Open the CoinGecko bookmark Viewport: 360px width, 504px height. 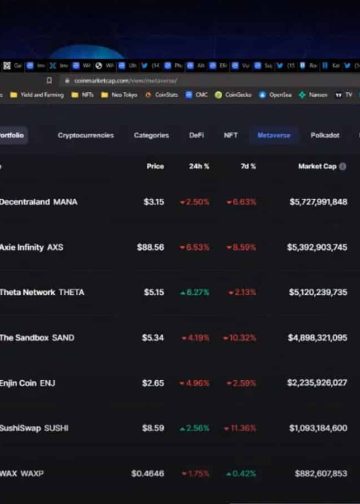(x=233, y=95)
